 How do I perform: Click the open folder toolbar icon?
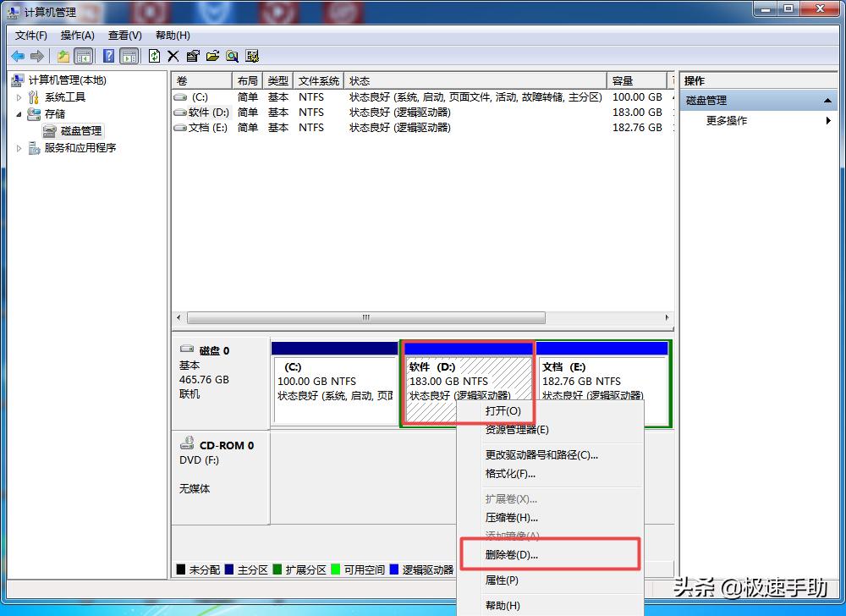[x=212, y=56]
